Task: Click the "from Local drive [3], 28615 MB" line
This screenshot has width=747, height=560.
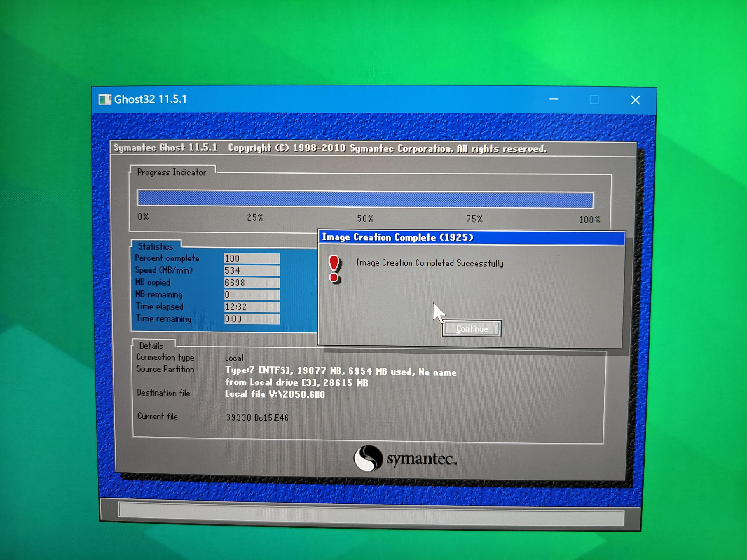Action: point(296,382)
